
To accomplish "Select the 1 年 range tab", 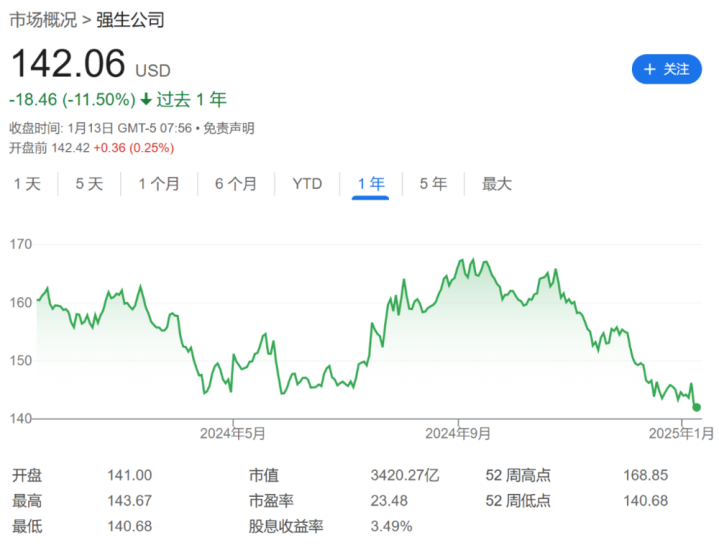I will [371, 184].
